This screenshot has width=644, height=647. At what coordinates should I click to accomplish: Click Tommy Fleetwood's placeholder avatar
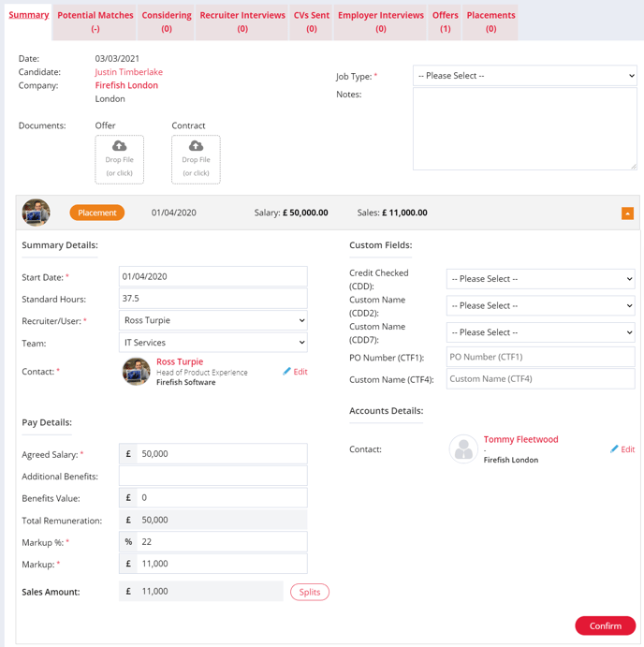[x=463, y=449]
